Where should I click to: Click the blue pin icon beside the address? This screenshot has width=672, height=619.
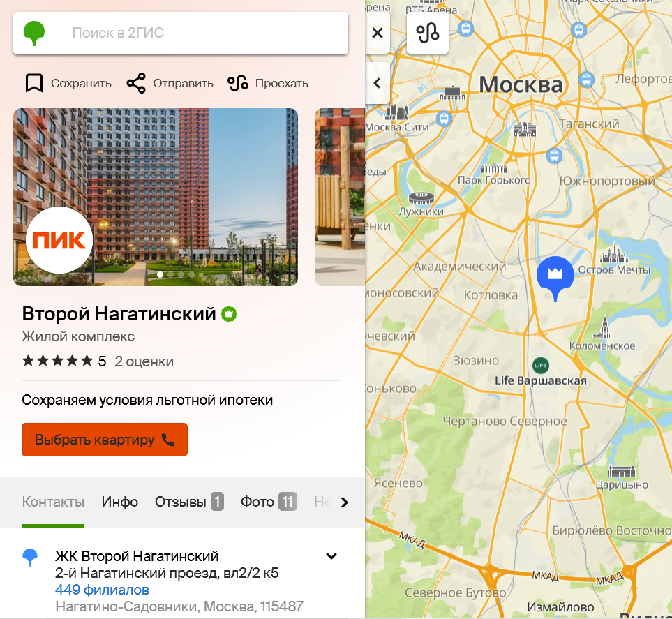[x=30, y=558]
